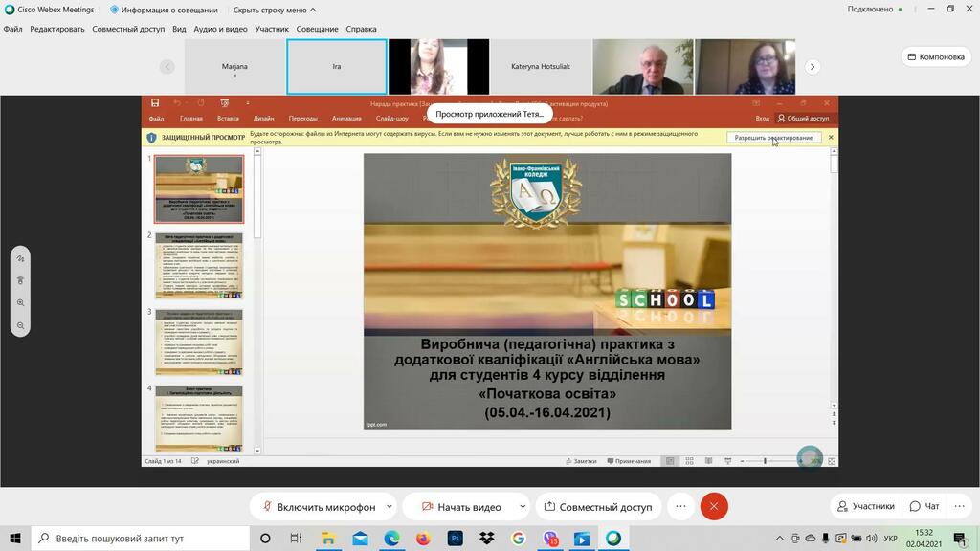980x551 pixels.
Task: Open the Совещание menu
Action: 317,29
